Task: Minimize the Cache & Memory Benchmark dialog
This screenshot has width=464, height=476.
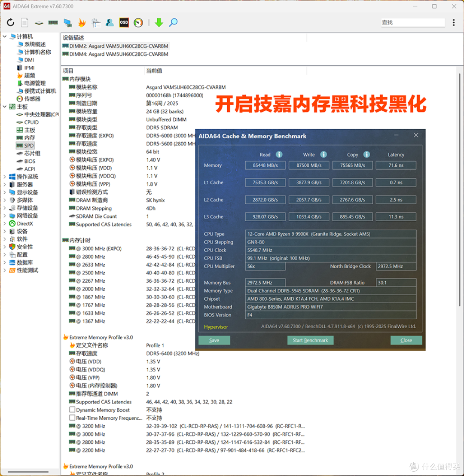Action: tap(396, 135)
